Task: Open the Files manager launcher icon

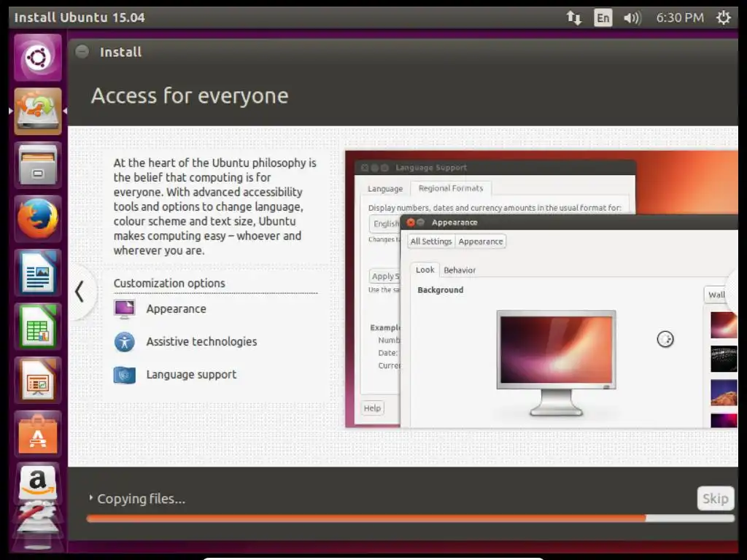Action: click(x=38, y=166)
